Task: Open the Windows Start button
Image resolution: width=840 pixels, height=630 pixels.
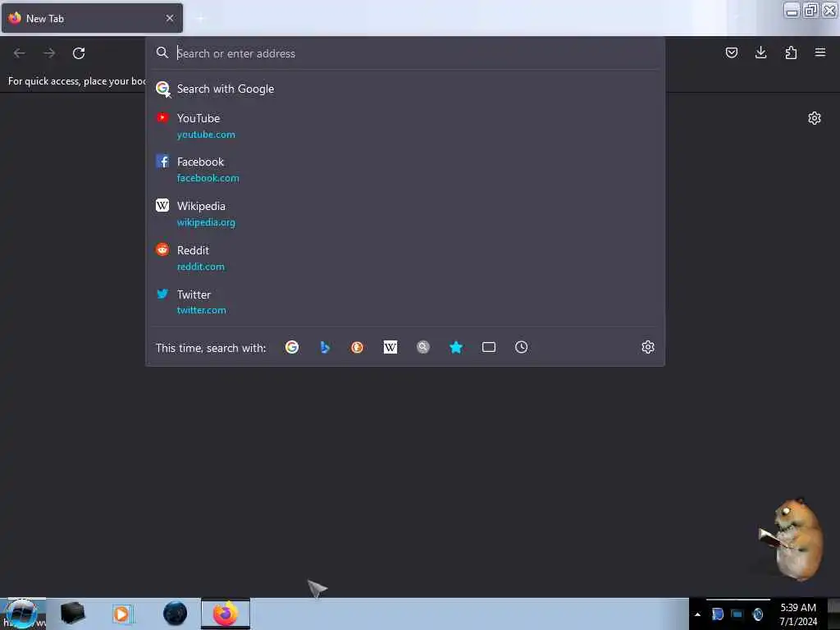Action: point(21,614)
